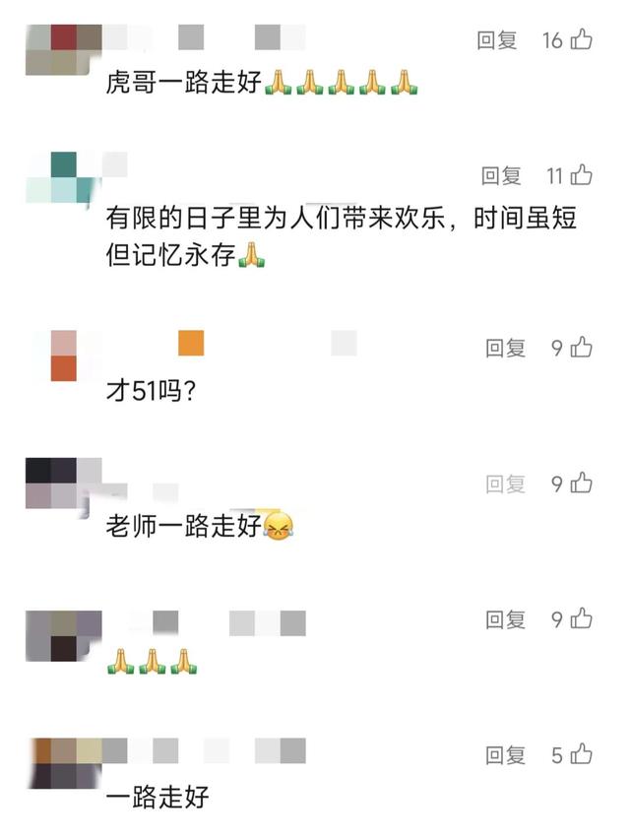The width and height of the screenshot is (630, 840).
Task: Like the "老师一路走好" comment
Action: click(581, 484)
